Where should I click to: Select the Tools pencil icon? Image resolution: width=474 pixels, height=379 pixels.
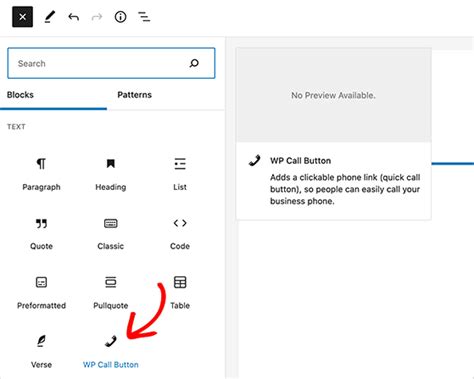[x=50, y=17]
